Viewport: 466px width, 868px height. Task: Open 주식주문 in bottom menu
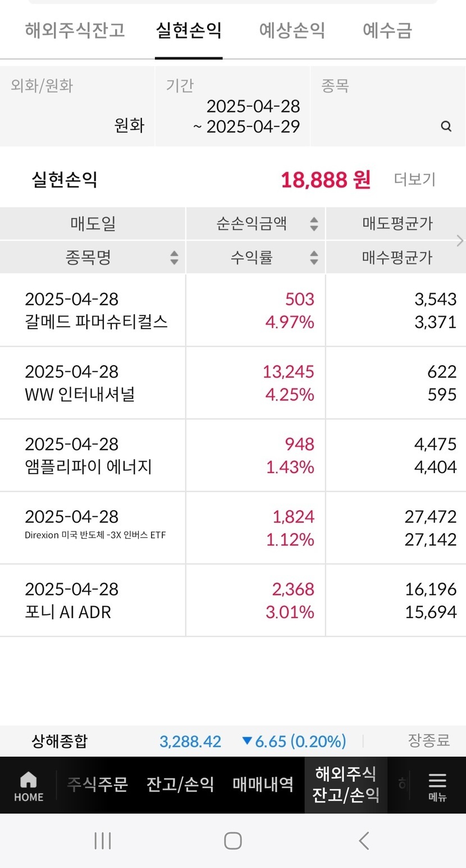click(x=98, y=784)
